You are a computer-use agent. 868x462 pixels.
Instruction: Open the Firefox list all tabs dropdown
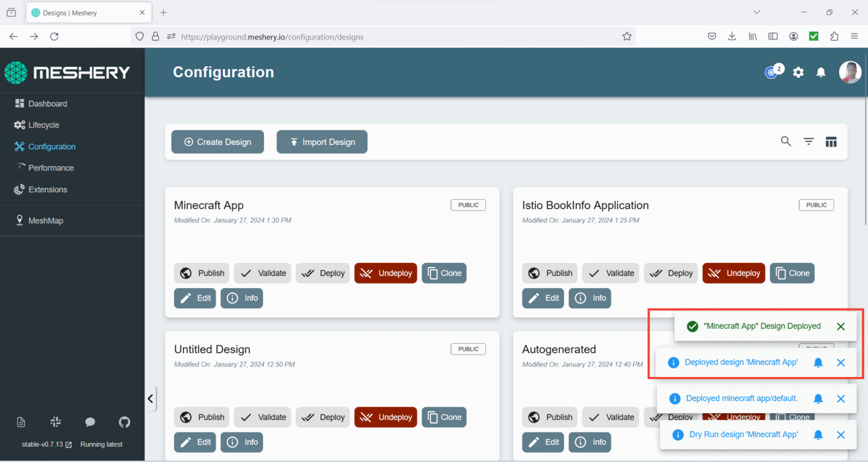pyautogui.click(x=757, y=13)
